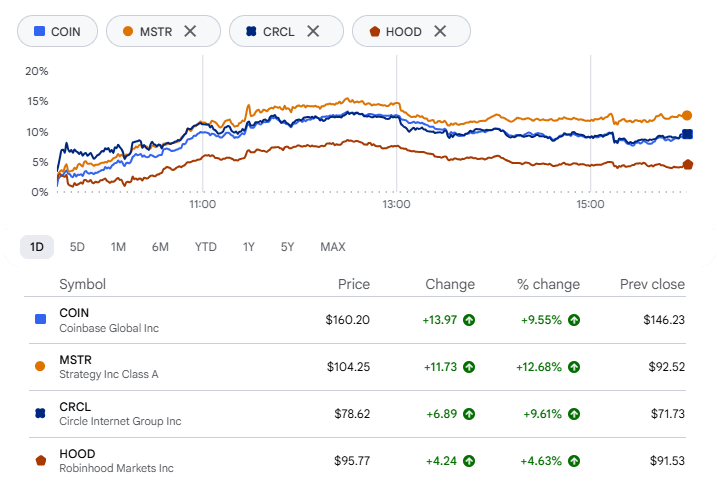Click previous close value $92.52

pyautogui.click(x=667, y=367)
